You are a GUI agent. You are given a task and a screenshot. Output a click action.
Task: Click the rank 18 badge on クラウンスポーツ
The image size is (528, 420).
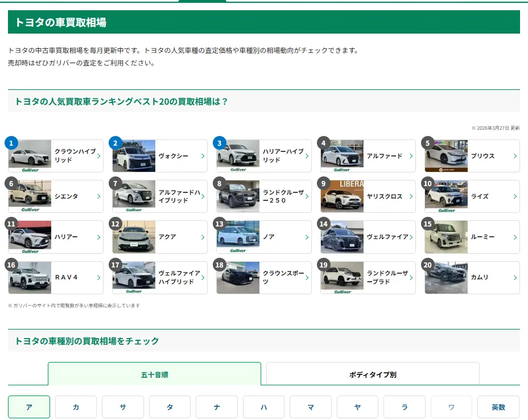219,265
